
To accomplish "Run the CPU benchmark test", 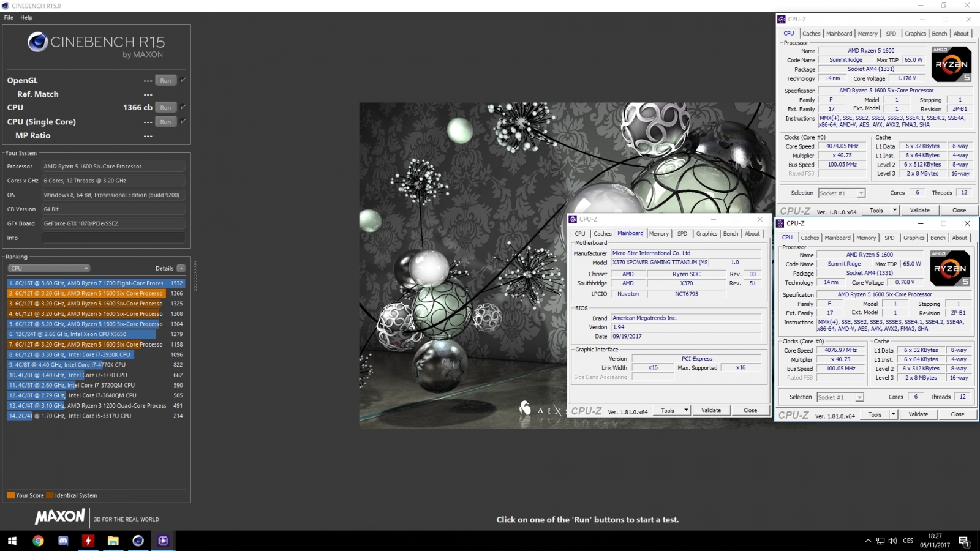I will point(165,107).
